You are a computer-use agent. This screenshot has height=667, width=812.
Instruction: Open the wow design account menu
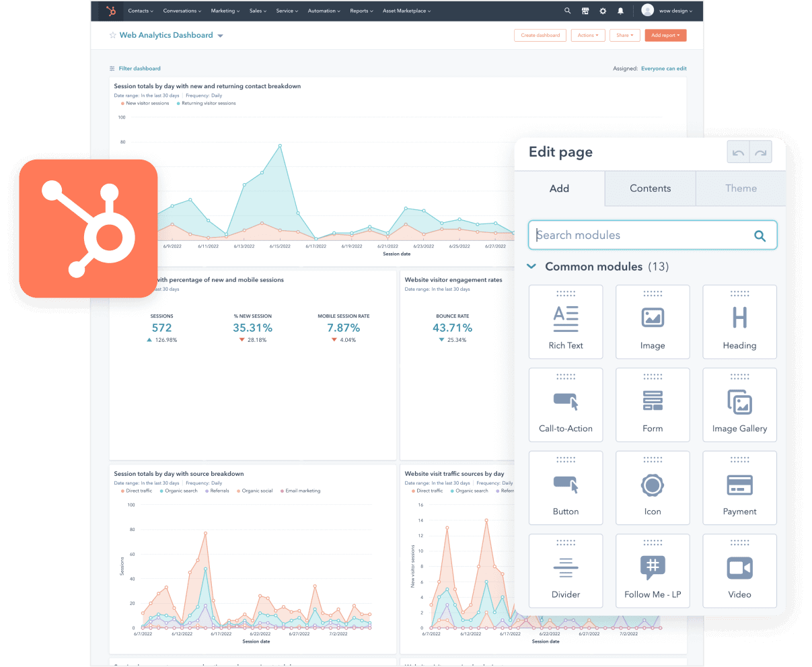pyautogui.click(x=676, y=11)
